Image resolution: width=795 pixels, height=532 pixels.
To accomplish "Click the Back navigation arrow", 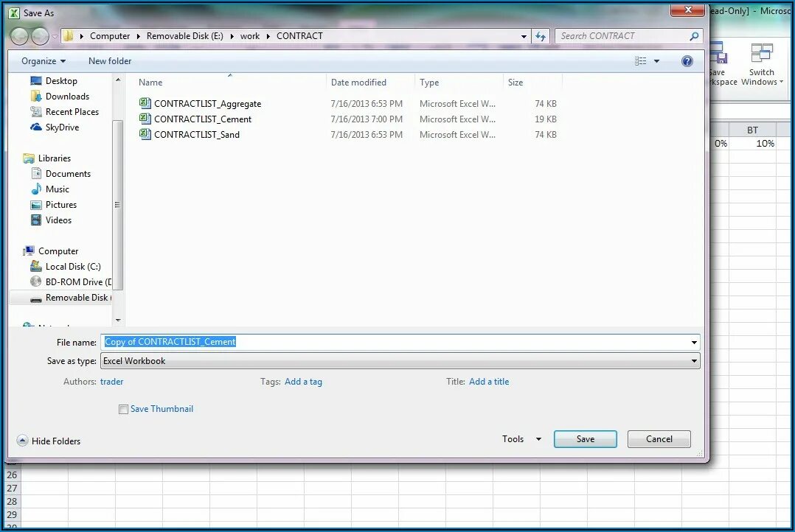I will (19, 36).
